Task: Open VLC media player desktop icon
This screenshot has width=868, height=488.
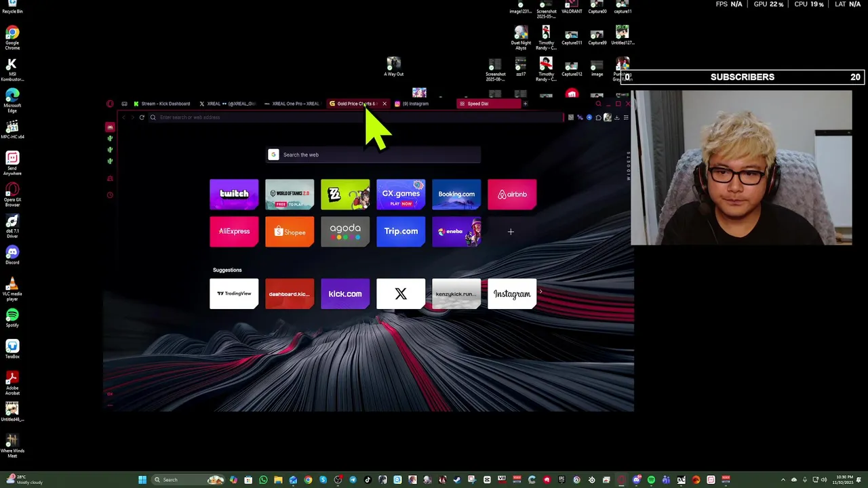Action: tap(12, 289)
